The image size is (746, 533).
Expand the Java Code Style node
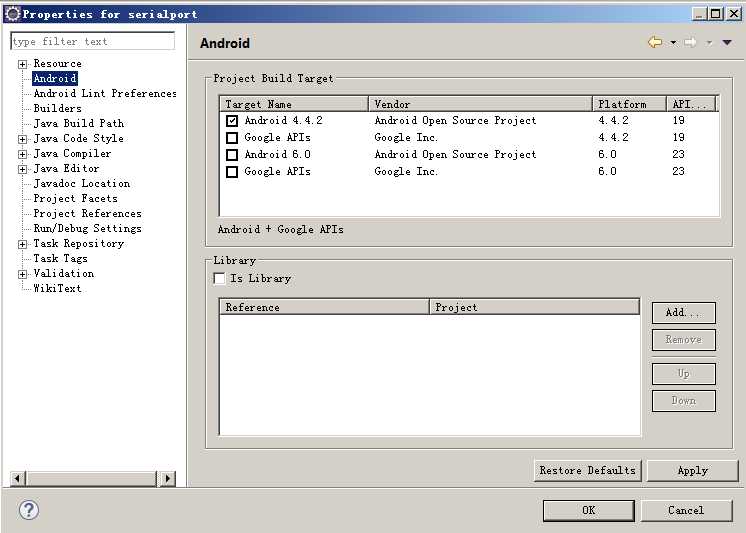(22, 139)
